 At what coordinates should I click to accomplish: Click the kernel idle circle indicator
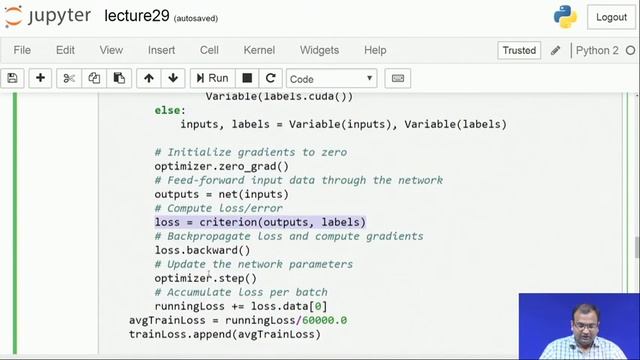[x=631, y=51]
